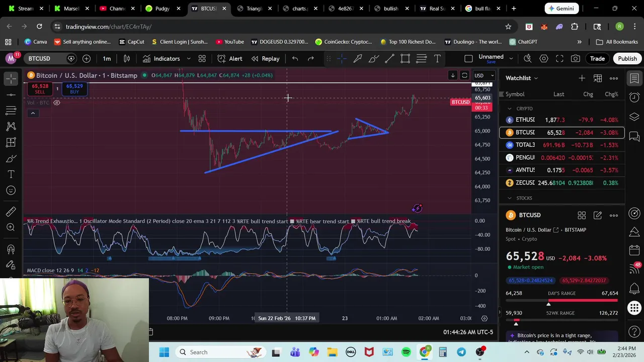Open the brush drawing tool in left sidebar
Image resolution: width=644 pixels, height=362 pixels.
coord(11,159)
